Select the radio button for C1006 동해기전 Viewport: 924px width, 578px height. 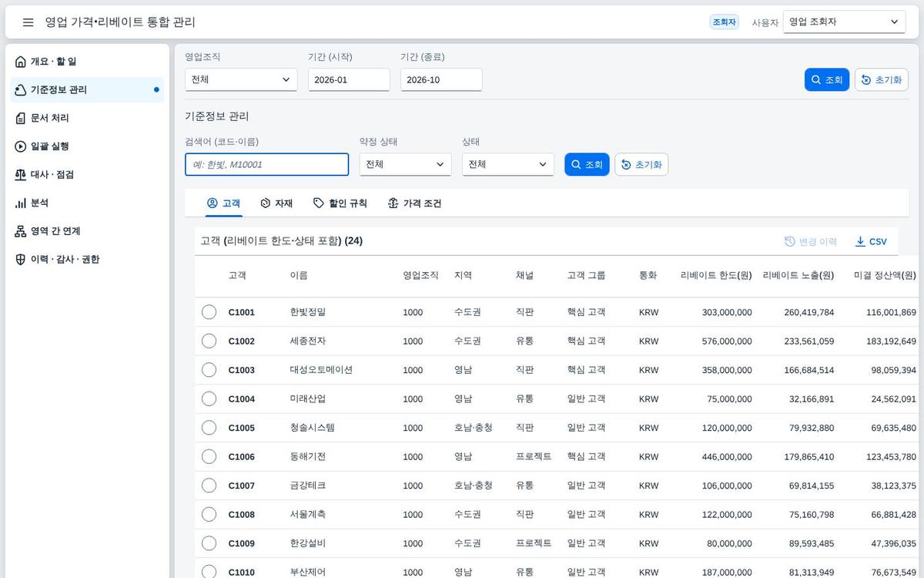(x=209, y=456)
